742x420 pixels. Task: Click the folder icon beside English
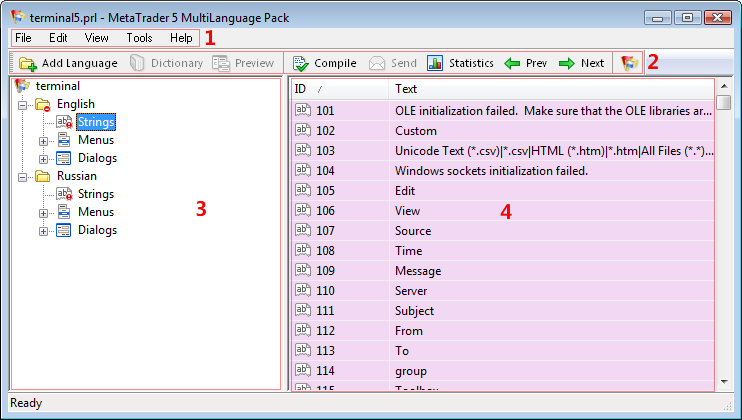click(43, 105)
